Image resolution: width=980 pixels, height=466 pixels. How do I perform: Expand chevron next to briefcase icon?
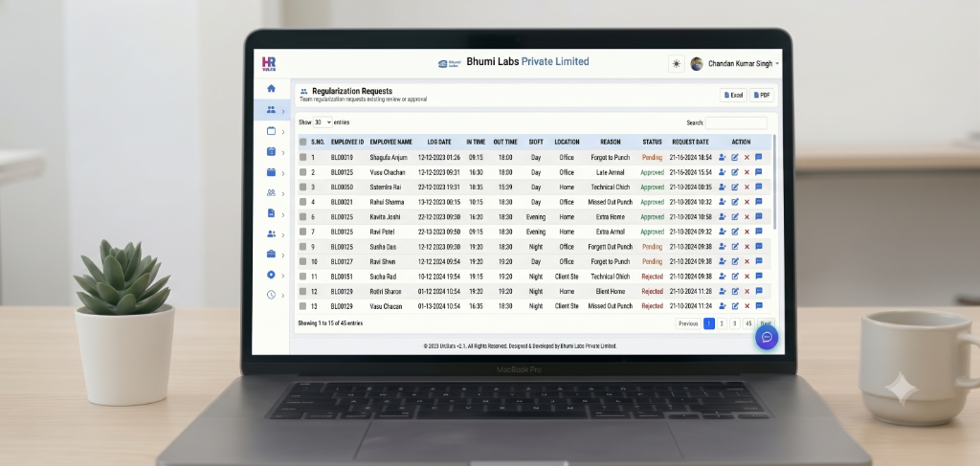(x=283, y=255)
